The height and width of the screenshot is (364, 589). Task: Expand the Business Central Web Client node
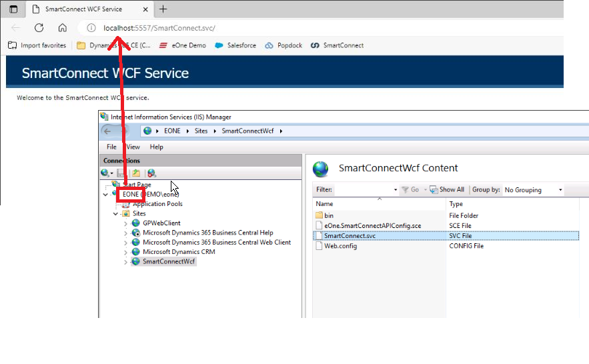[x=125, y=243]
